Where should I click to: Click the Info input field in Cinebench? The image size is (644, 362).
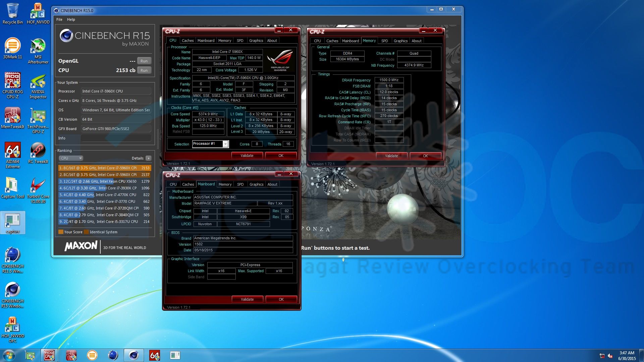(116, 138)
